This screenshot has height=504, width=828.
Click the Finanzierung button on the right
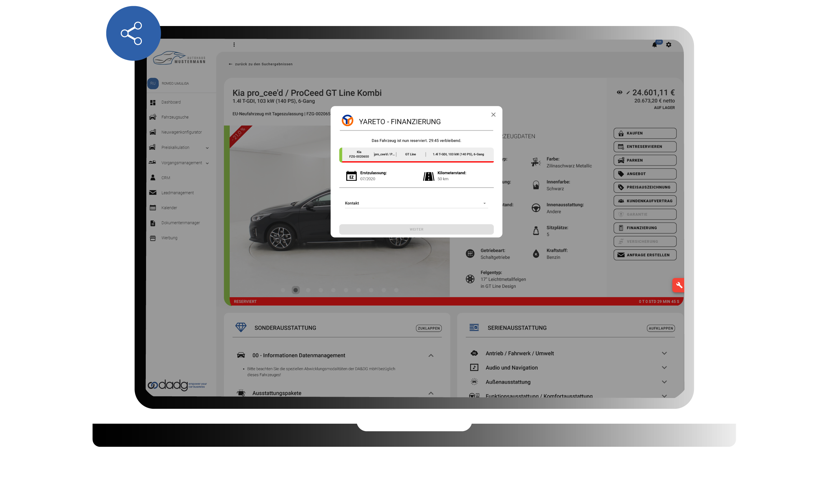(645, 228)
